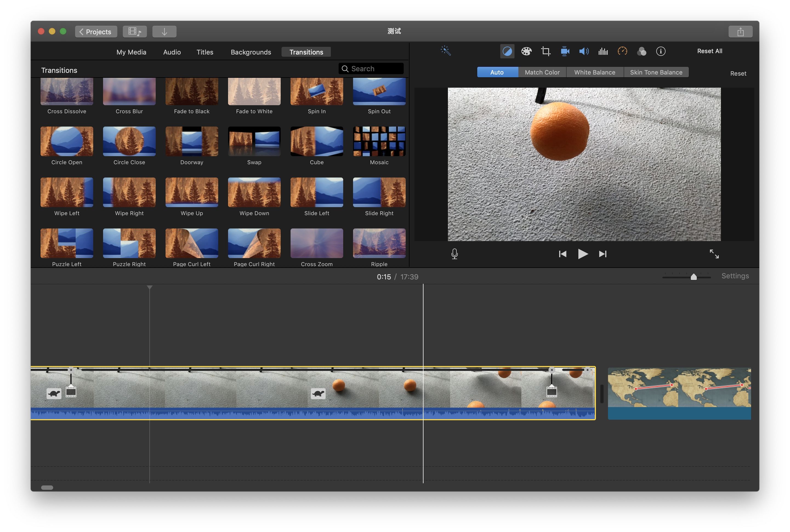Switch to the Backgrounds tab
The width and height of the screenshot is (790, 532).
click(x=251, y=52)
